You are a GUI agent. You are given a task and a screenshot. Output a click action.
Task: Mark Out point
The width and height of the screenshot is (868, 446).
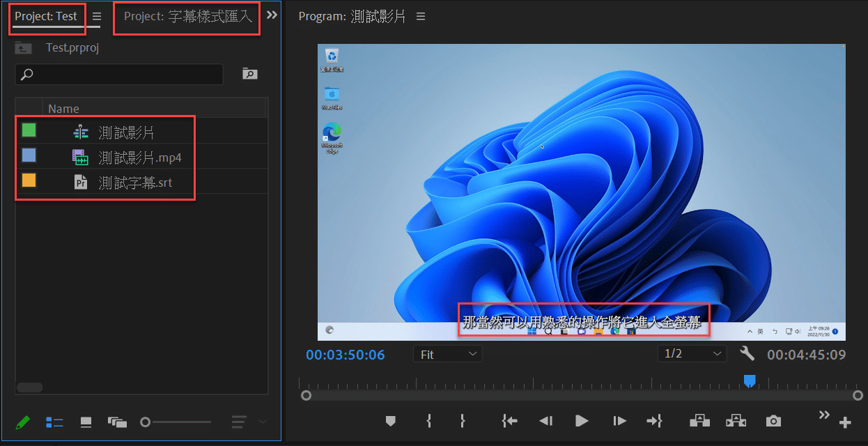462,421
